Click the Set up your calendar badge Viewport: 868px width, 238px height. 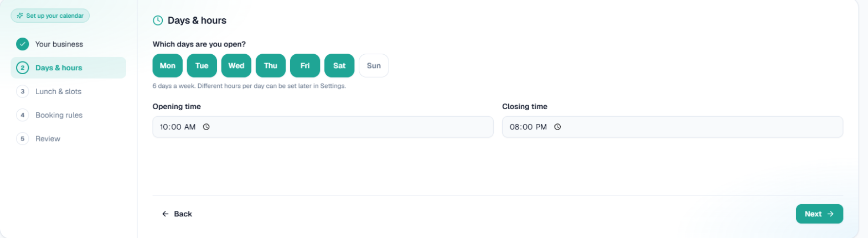[50, 15]
